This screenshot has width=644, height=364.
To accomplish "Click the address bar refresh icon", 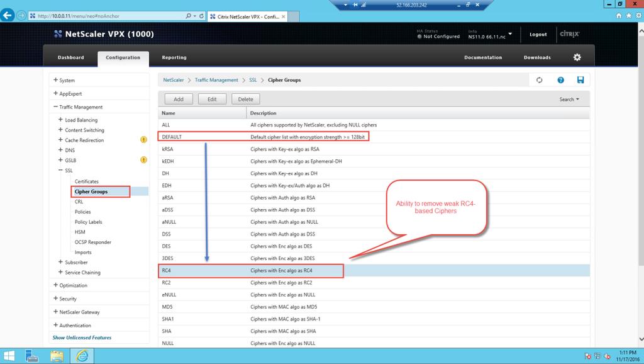I will (x=201, y=16).
